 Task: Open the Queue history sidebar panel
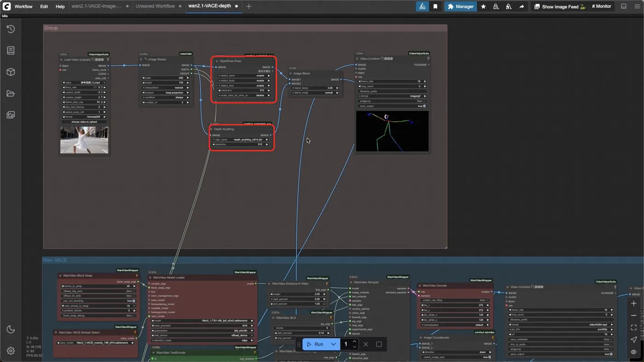[11, 29]
